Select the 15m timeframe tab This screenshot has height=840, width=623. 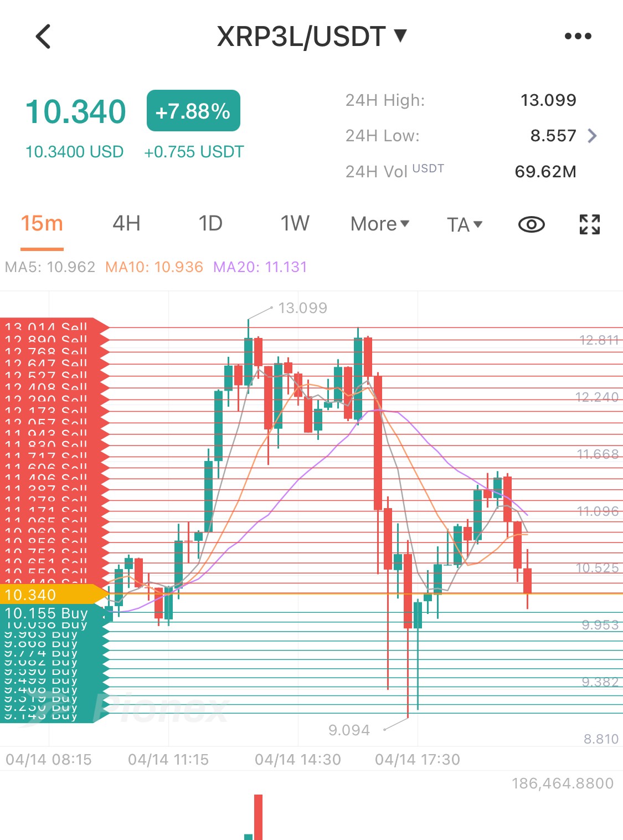pyautogui.click(x=42, y=224)
